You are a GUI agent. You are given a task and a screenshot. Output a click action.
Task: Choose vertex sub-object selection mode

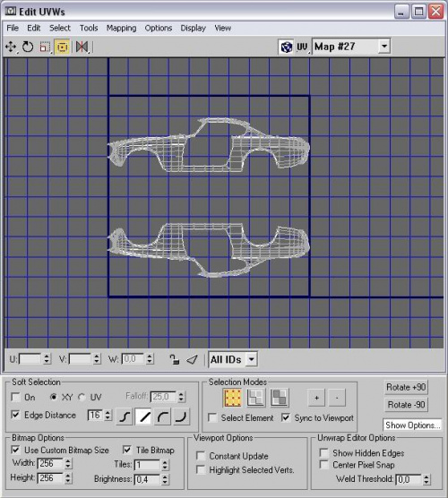coord(233,398)
